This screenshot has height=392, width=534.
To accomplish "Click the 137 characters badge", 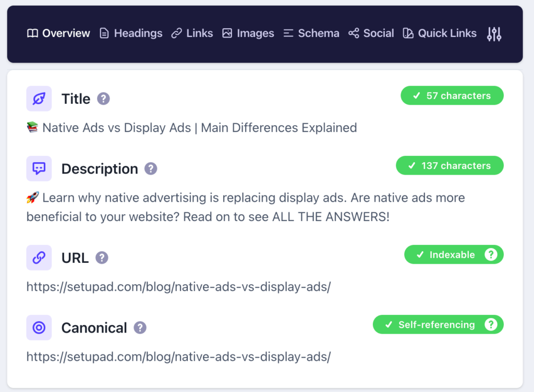I will [450, 166].
